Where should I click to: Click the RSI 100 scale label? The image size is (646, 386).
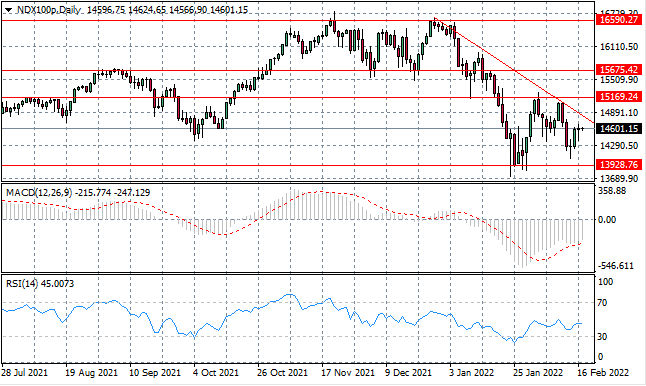pyautogui.click(x=605, y=282)
